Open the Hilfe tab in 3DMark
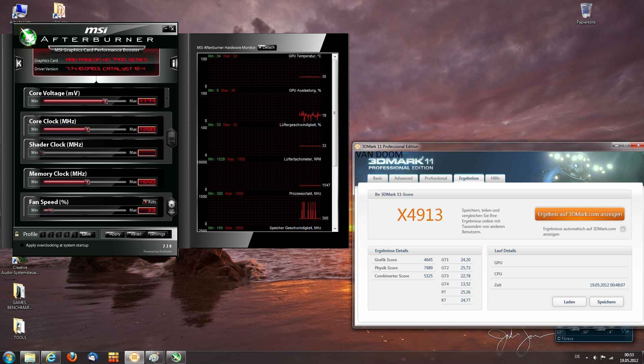The height and width of the screenshot is (364, 644). (x=495, y=178)
